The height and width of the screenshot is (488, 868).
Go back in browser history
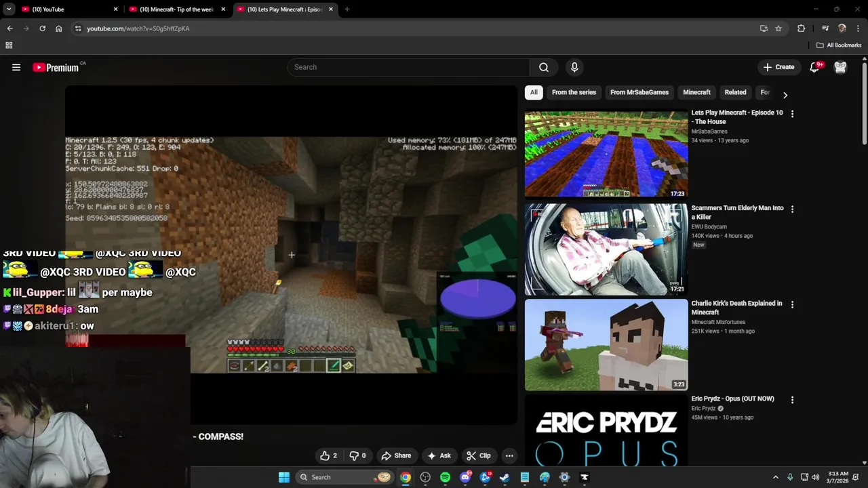(9, 28)
